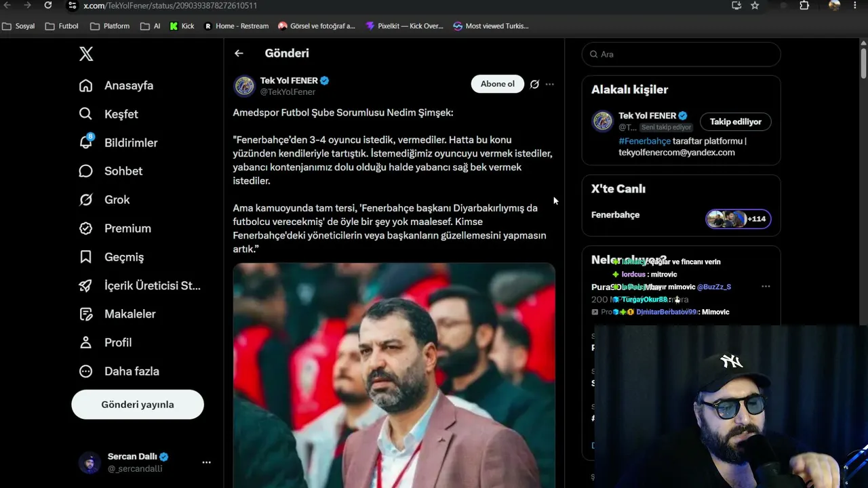The width and height of the screenshot is (868, 488).
Task: Click the Daha fazla circle icon
Action: [x=85, y=371]
